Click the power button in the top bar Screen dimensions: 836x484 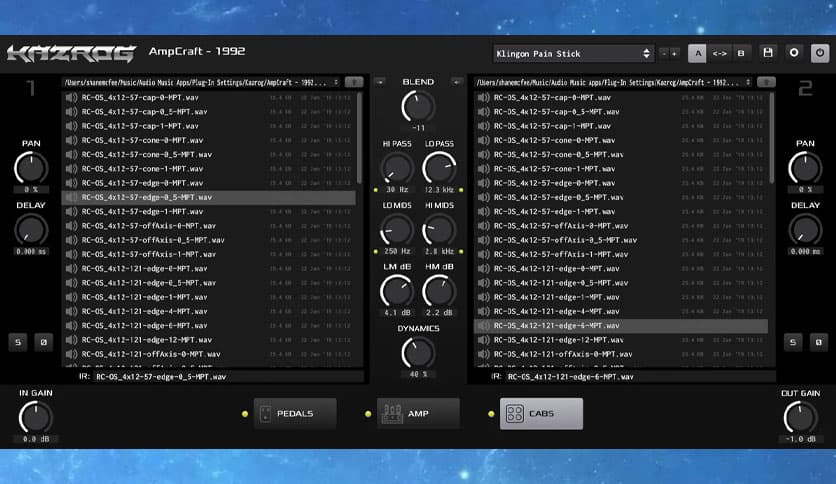click(x=819, y=53)
